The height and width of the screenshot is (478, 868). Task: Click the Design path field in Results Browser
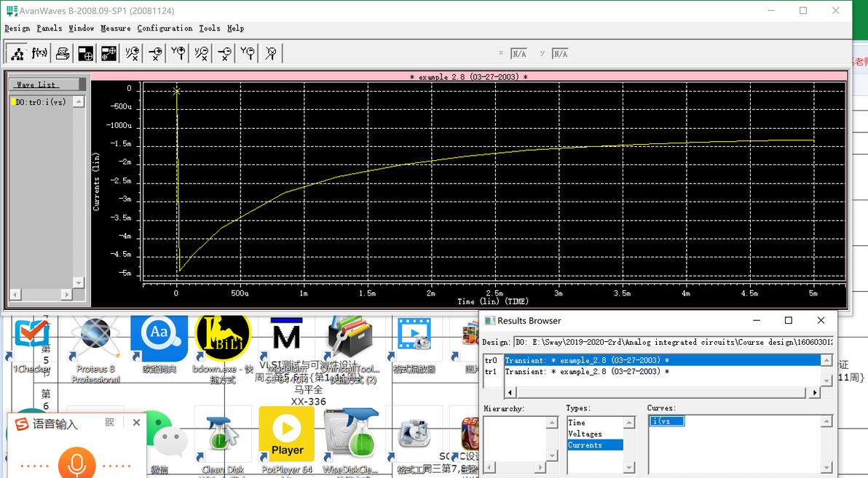click(673, 342)
